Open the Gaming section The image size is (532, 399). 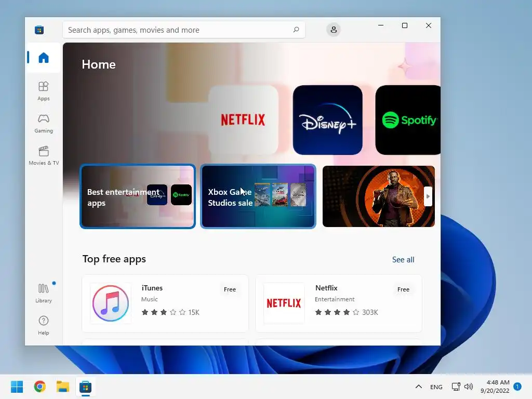pos(44,123)
